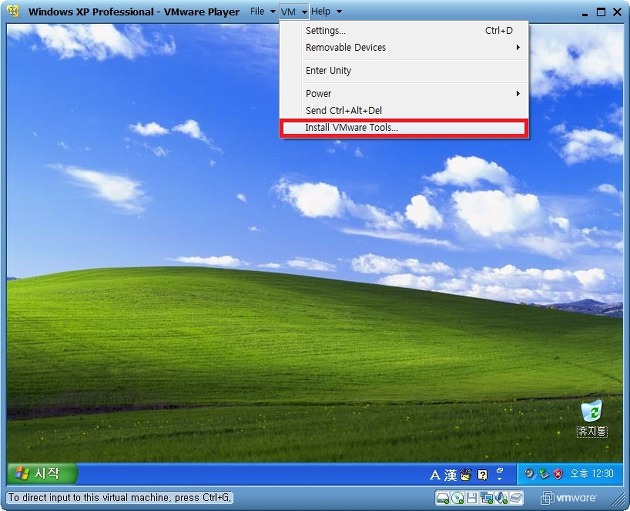Click the floppy drive status icon

point(472,498)
